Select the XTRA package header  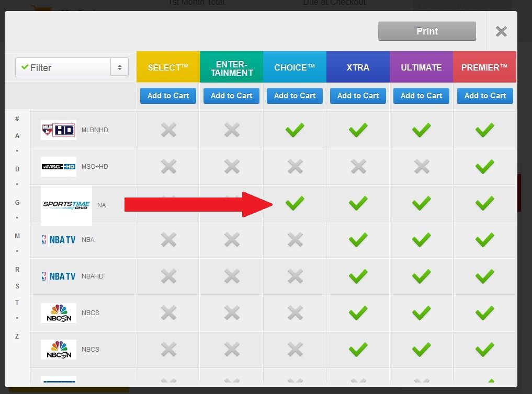pyautogui.click(x=358, y=67)
